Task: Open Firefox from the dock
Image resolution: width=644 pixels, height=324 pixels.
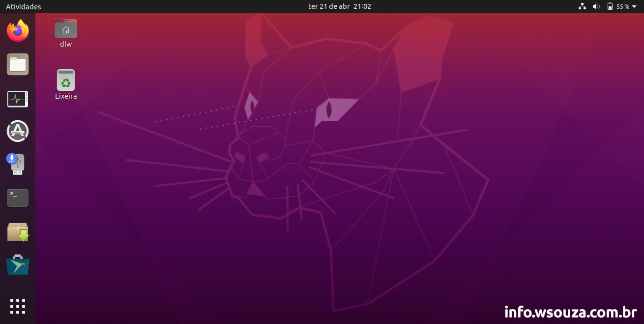Action: coord(18,31)
